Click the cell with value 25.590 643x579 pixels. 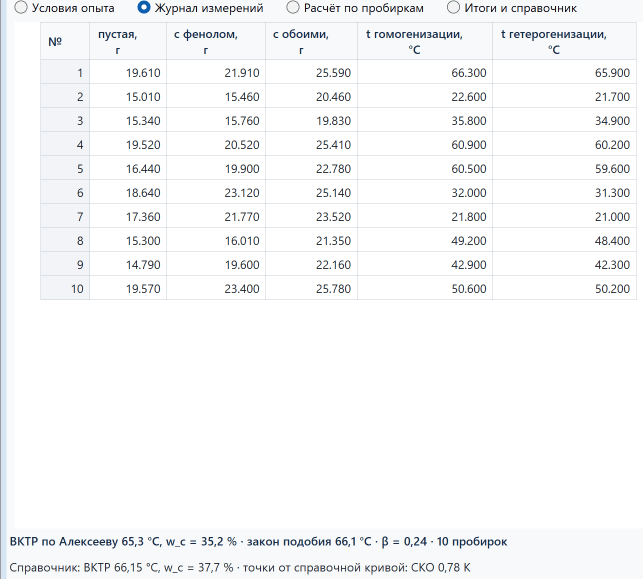(311, 73)
